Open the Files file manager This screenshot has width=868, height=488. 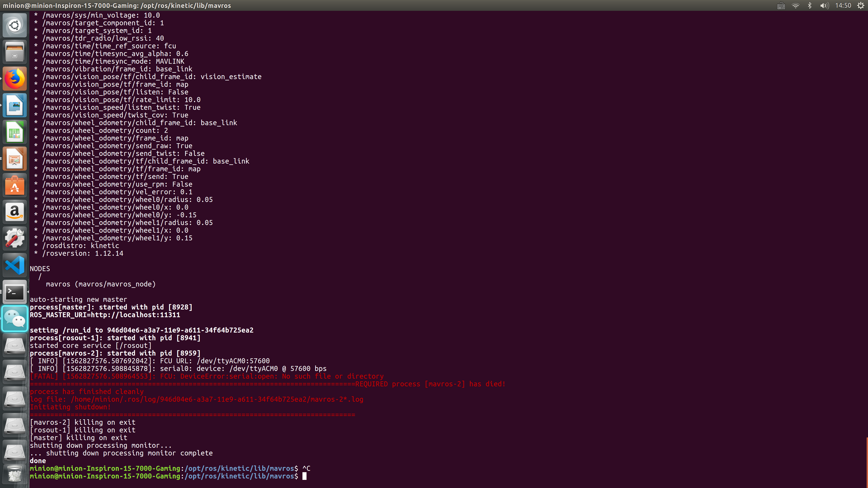point(14,52)
